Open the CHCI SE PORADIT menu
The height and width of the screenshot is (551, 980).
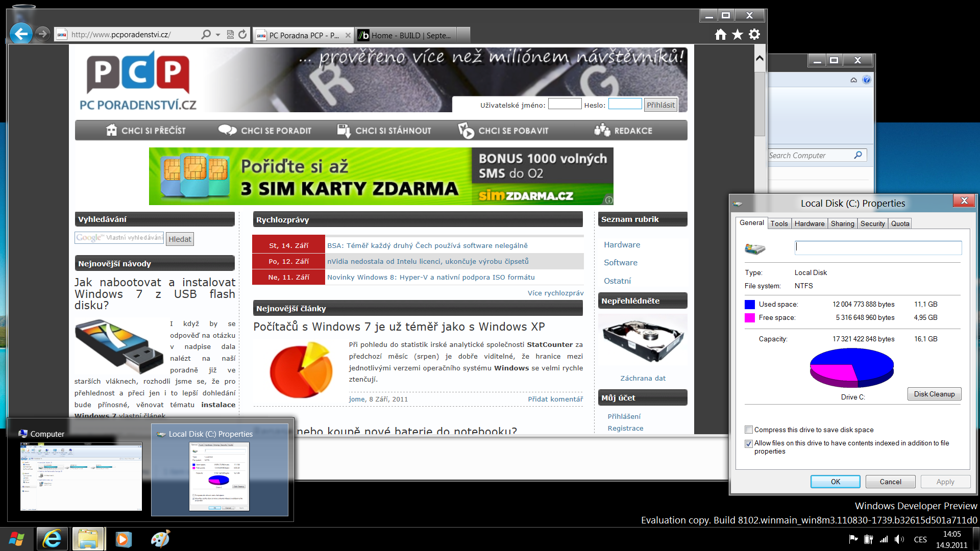(x=264, y=131)
